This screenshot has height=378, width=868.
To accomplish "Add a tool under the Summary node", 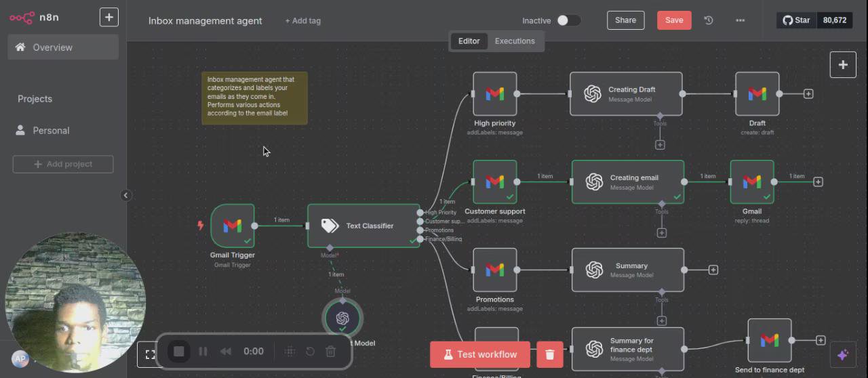I will [662, 320].
